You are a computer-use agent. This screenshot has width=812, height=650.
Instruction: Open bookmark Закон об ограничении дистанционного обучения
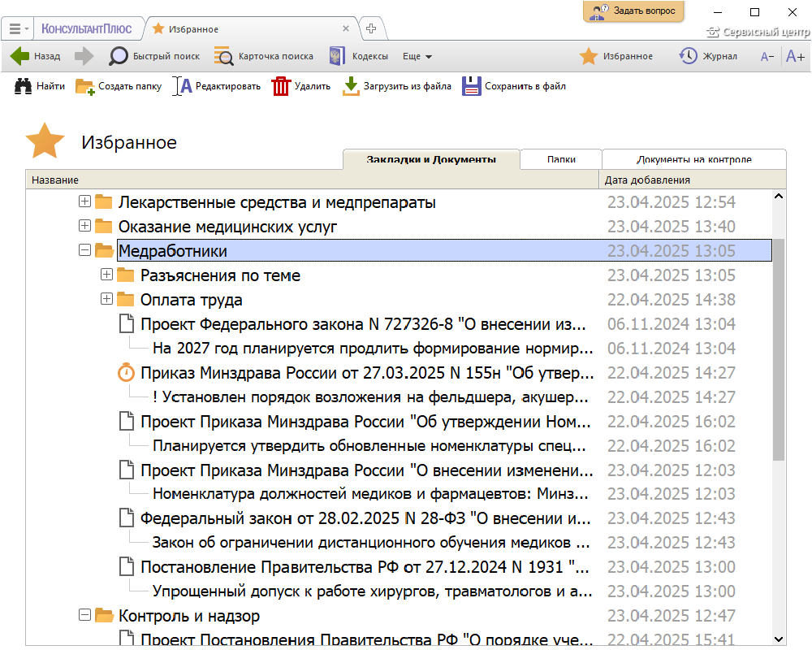(x=371, y=543)
